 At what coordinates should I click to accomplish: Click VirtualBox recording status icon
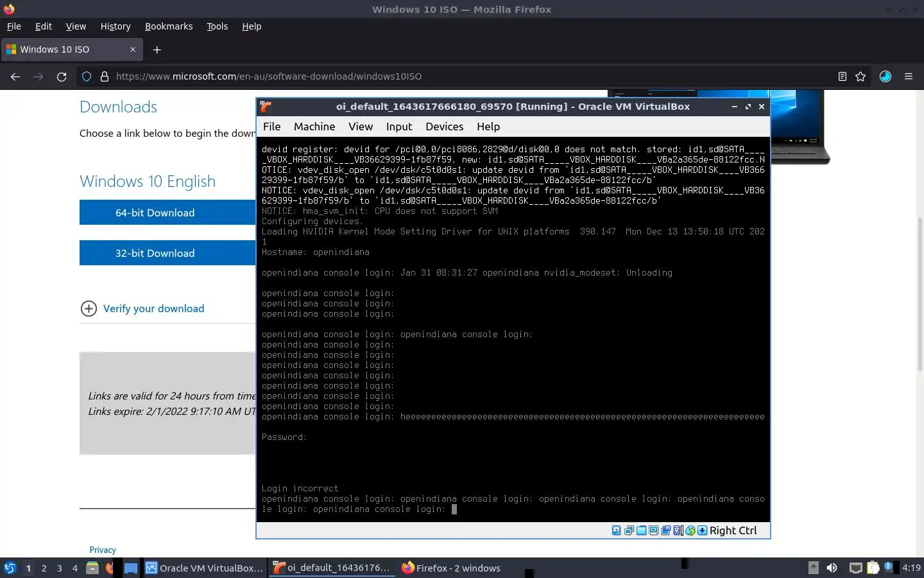tap(665, 530)
